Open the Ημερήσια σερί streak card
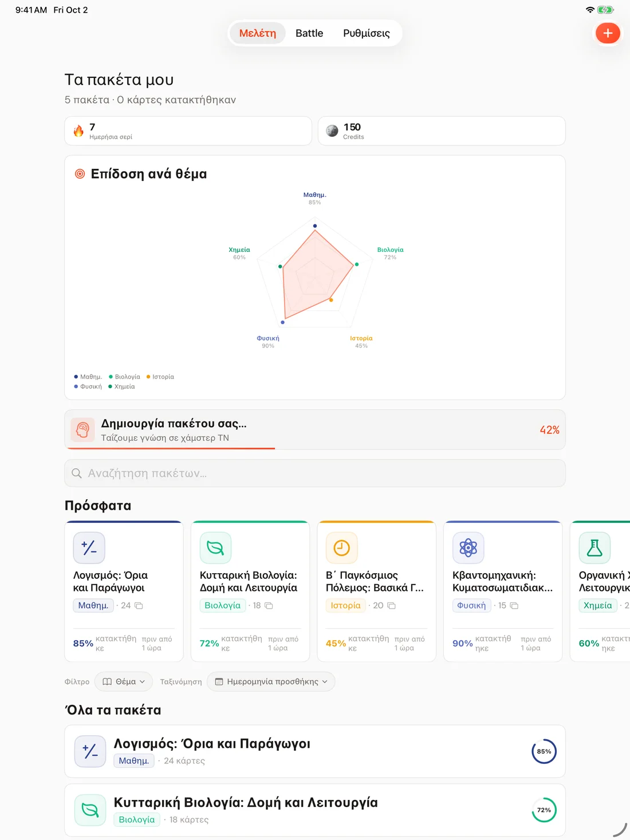Image resolution: width=630 pixels, height=840 pixels. click(188, 131)
